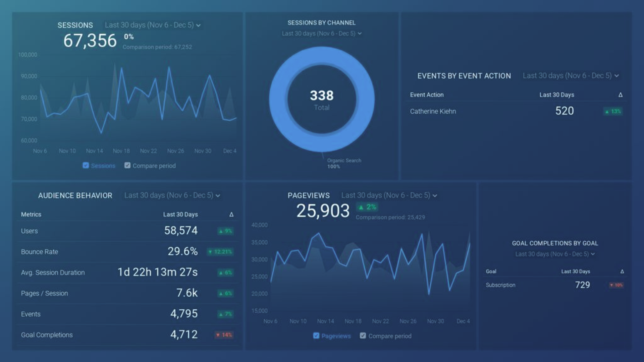644x362 pixels.
Task: Click the Goal Completions value 4,712
Action: click(x=184, y=335)
